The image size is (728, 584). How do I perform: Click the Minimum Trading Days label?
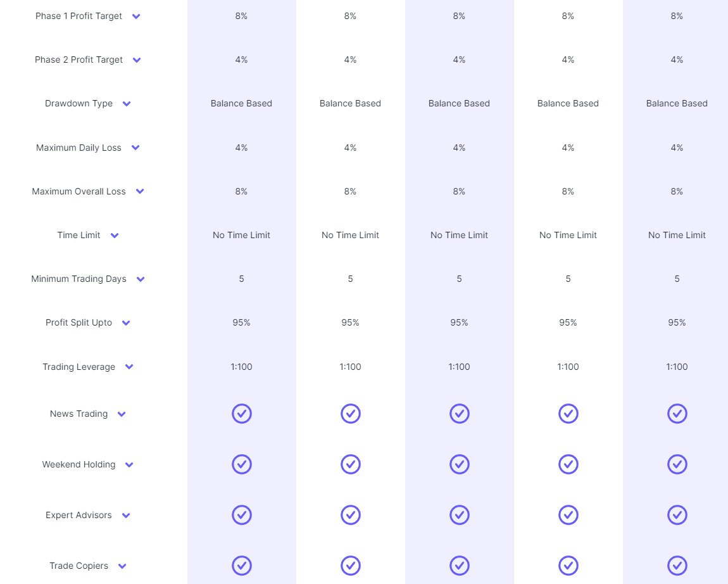pos(78,279)
